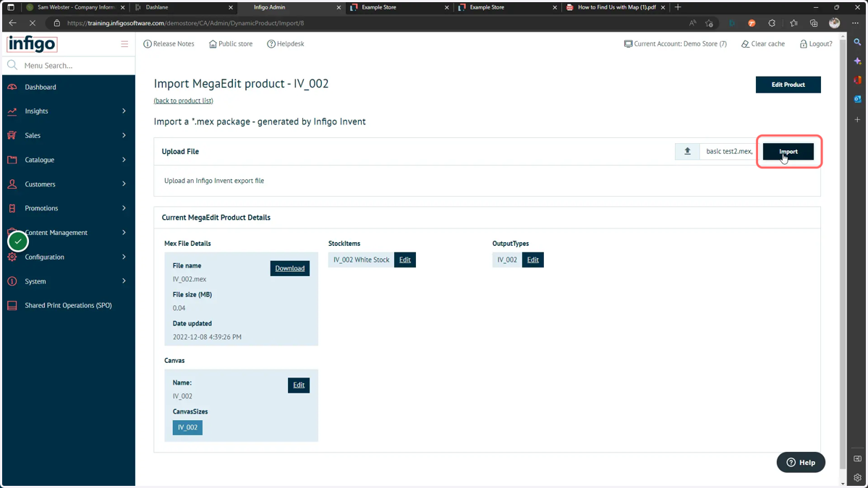Edit the IV_002 canvas
Screen dimensions: 868x488
click(x=299, y=385)
